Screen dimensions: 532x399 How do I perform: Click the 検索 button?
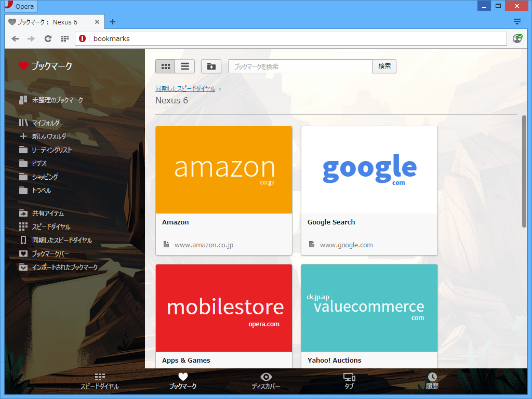384,66
